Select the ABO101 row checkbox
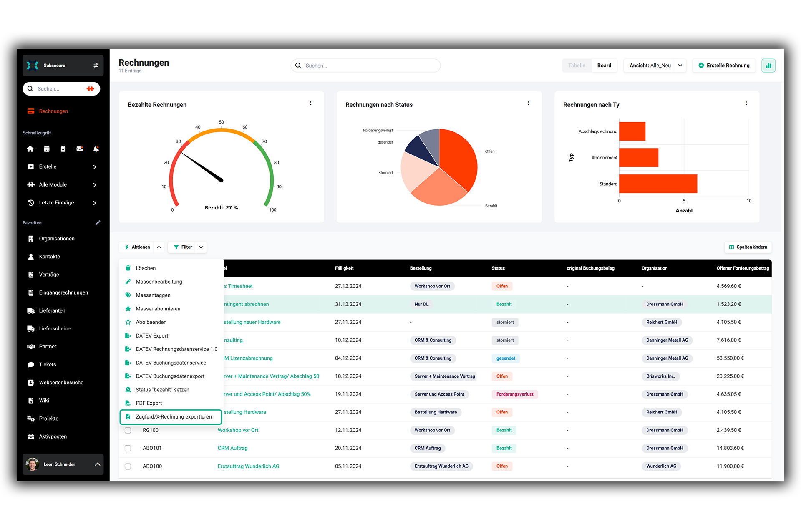 [x=128, y=448]
